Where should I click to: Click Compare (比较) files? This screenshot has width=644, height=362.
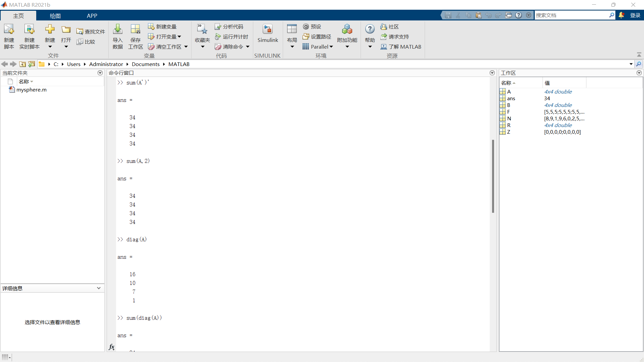pos(86,42)
